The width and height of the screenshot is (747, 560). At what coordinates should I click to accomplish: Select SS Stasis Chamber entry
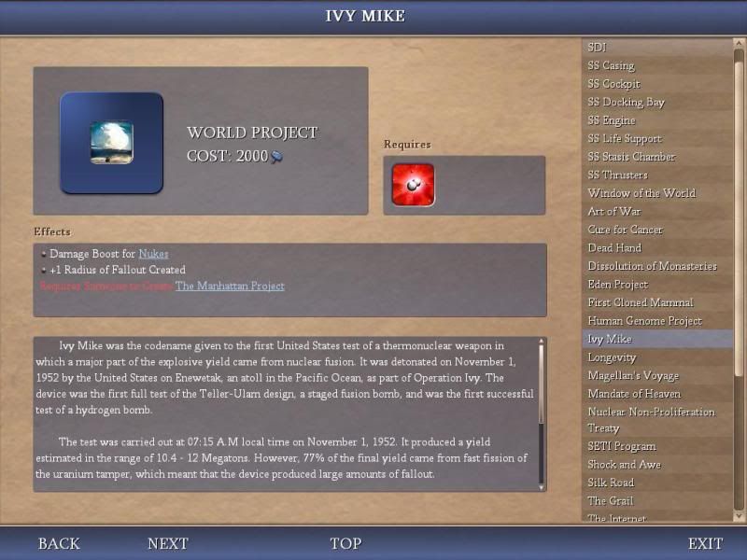657,157
